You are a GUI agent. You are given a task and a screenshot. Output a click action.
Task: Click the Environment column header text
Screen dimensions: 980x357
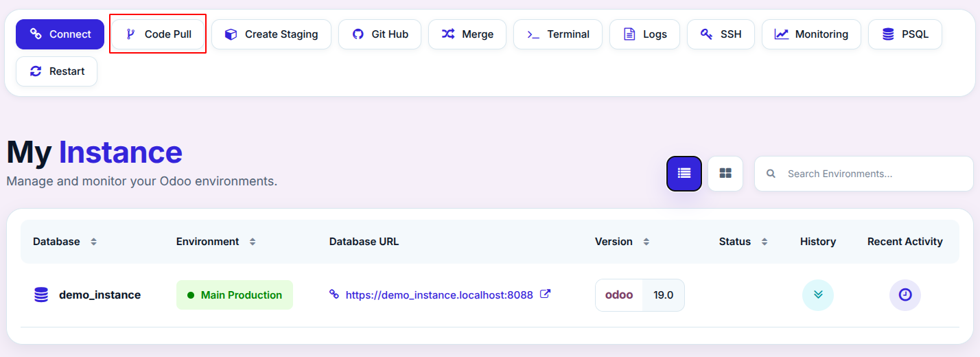pyautogui.click(x=208, y=242)
